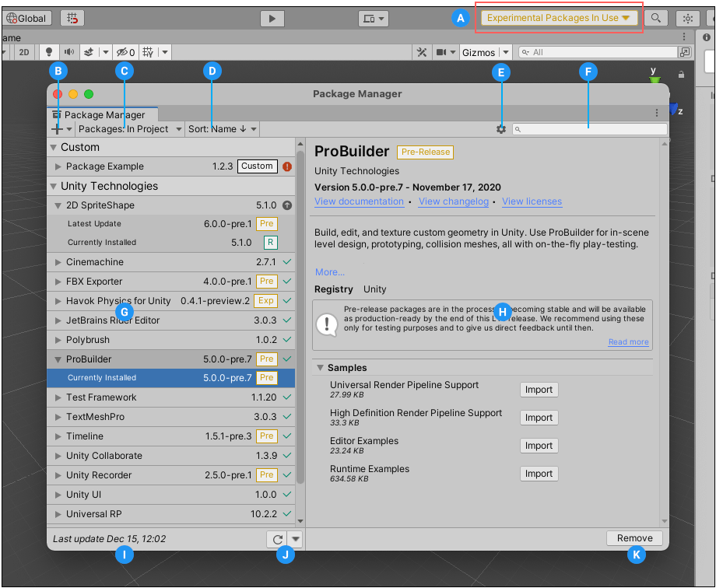Select Test Framework package
This screenshot has width=716, height=588.
[x=170, y=397]
